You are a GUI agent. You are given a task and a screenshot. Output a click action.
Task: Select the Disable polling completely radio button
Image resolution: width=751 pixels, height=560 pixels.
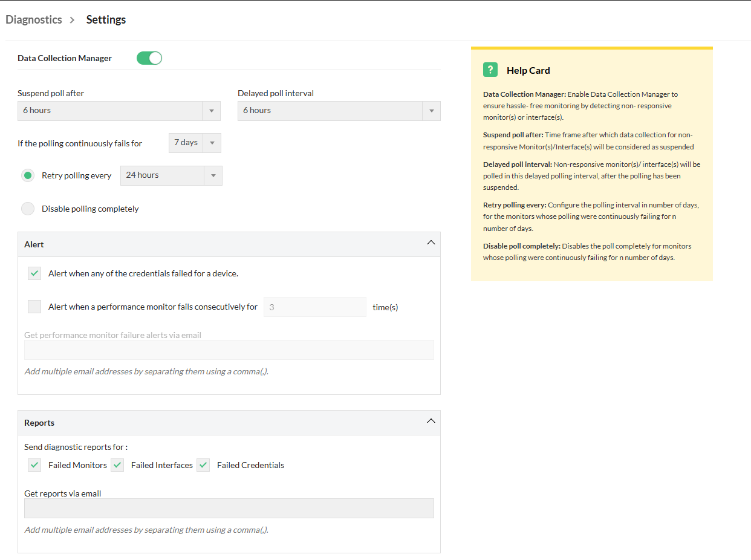pyautogui.click(x=28, y=209)
